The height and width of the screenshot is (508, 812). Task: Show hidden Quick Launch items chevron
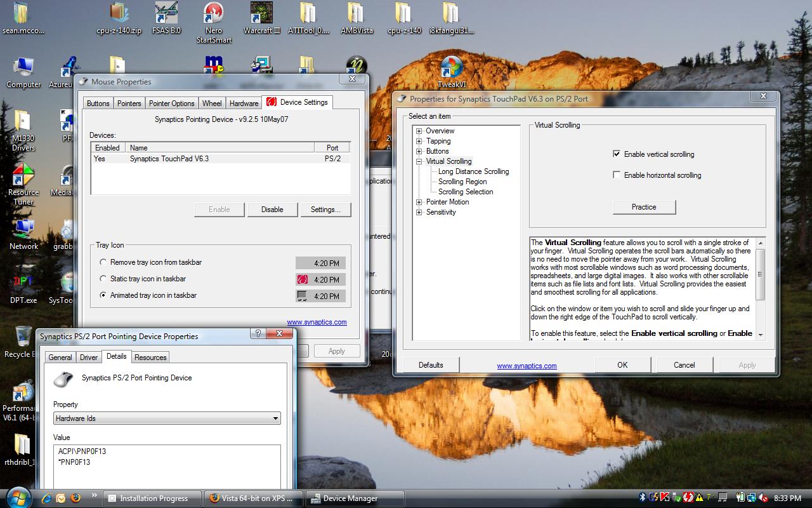pyautogui.click(x=95, y=495)
